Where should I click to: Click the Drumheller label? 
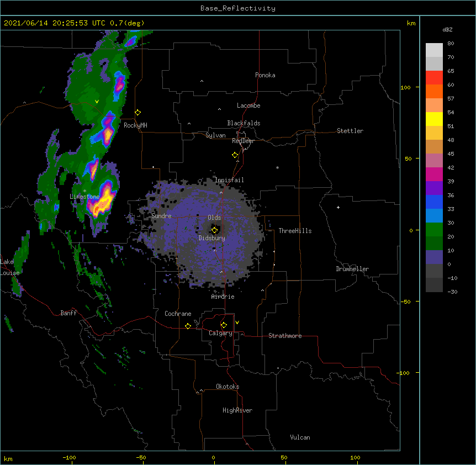point(352,269)
